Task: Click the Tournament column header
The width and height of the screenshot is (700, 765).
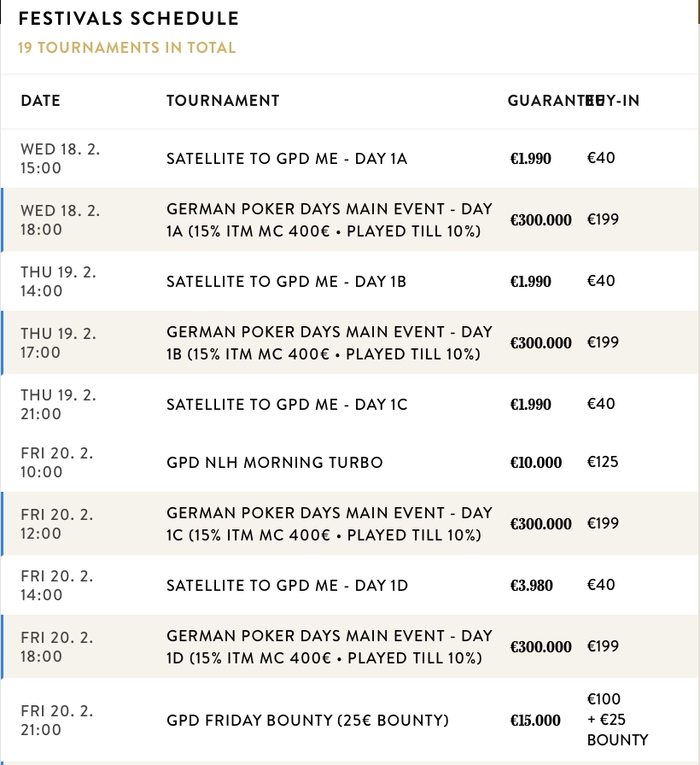Action: pos(223,101)
